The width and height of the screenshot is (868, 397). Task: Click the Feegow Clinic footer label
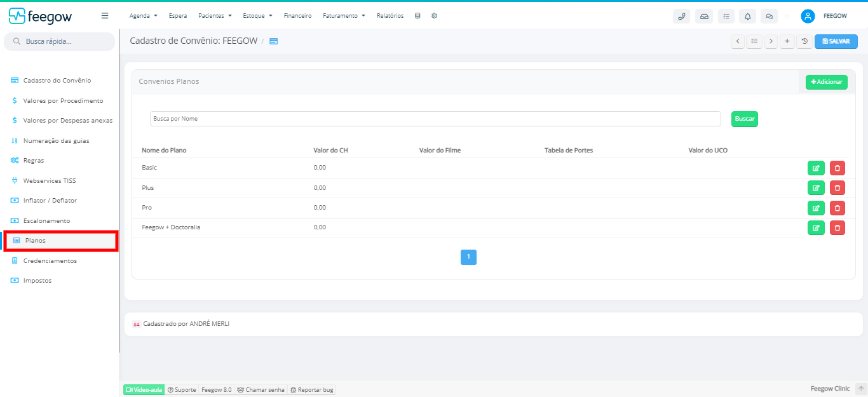[830, 389]
